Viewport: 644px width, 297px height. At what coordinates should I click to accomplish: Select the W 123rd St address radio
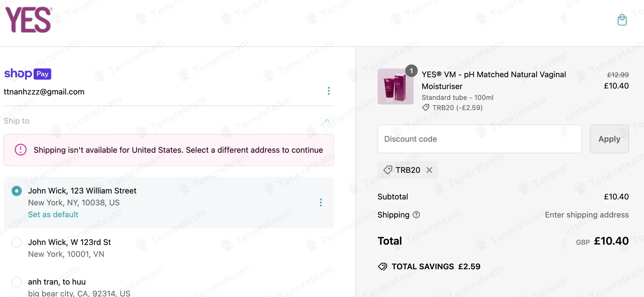(17, 242)
